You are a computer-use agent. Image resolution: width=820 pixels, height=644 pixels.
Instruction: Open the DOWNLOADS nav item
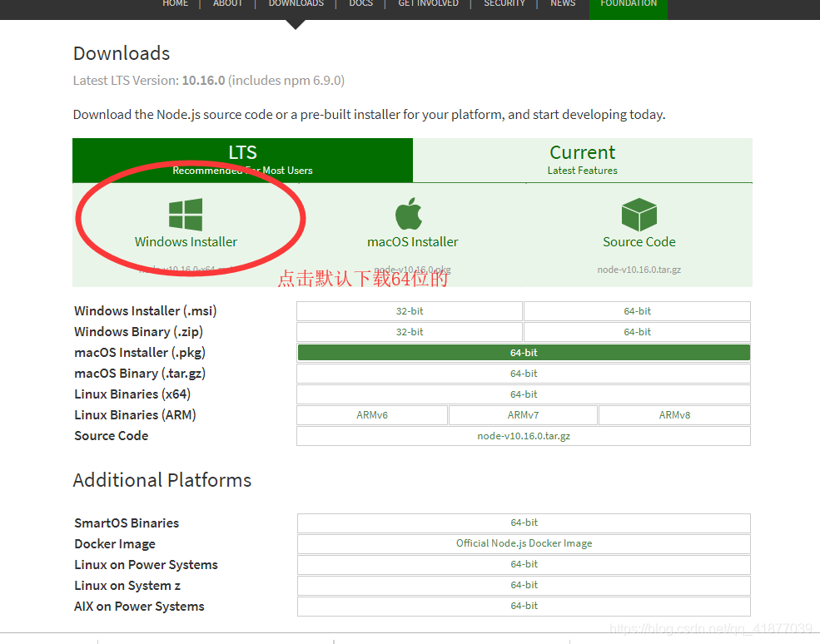click(x=296, y=3)
